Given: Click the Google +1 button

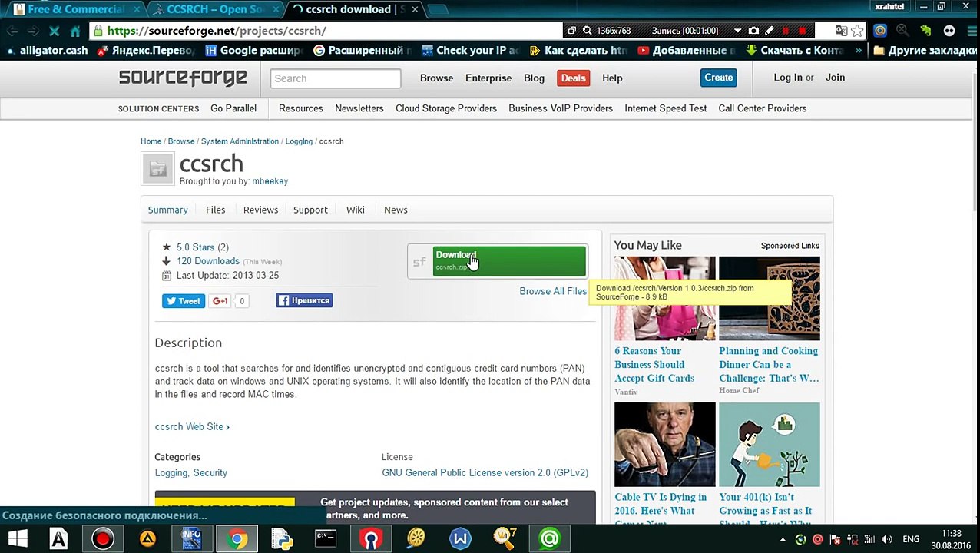Looking at the screenshot, I should (220, 301).
